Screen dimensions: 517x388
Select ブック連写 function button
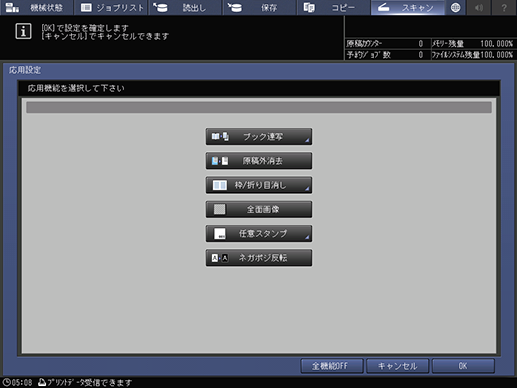[259, 137]
